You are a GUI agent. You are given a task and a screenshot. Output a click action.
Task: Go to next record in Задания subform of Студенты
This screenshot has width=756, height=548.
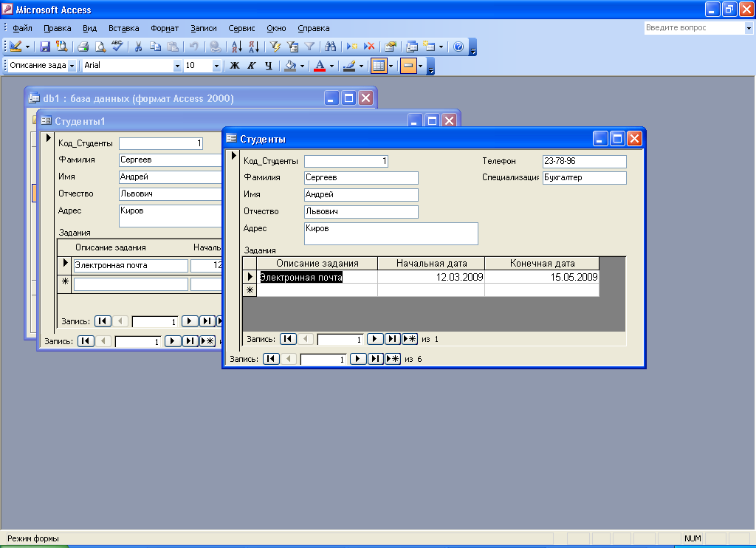pos(374,339)
